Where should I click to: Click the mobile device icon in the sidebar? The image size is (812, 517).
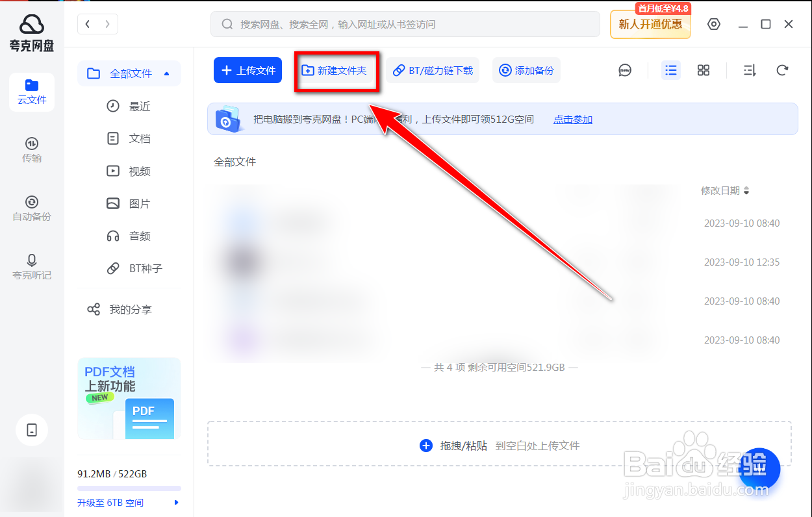click(31, 430)
